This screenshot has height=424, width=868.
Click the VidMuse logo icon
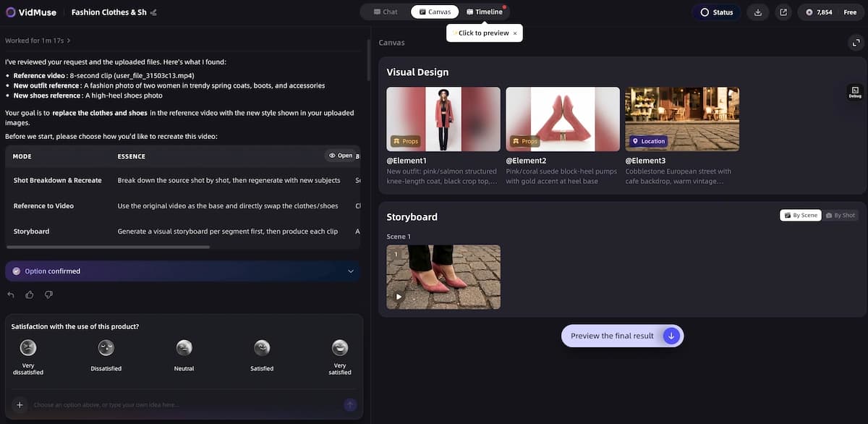coord(11,12)
